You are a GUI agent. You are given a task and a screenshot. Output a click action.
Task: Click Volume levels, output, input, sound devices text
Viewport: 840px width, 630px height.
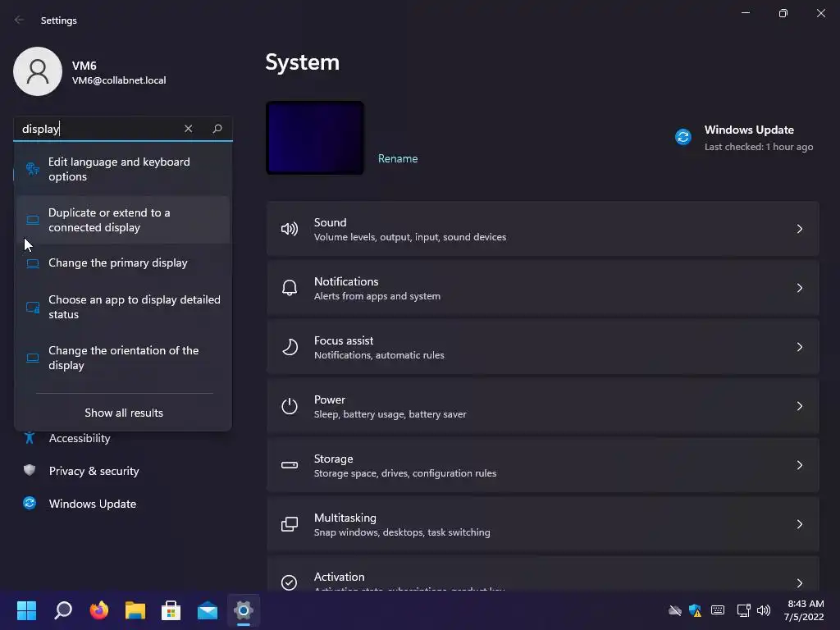click(410, 237)
